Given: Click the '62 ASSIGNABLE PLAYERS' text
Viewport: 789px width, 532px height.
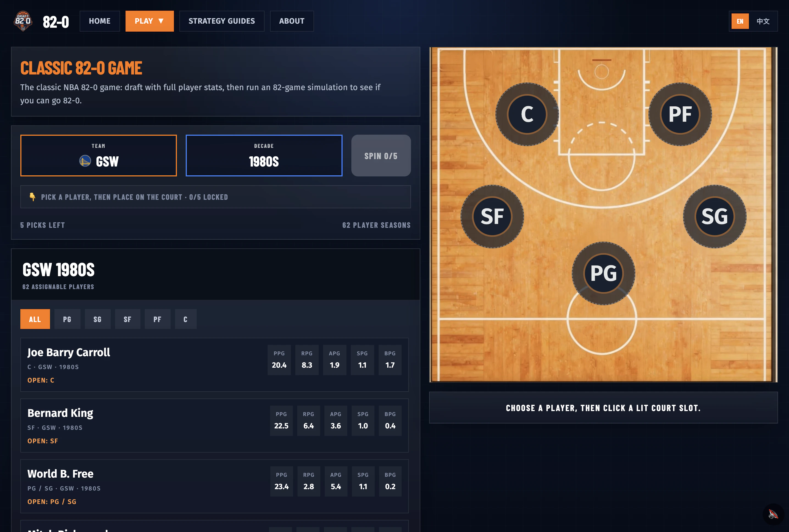Looking at the screenshot, I should (58, 287).
